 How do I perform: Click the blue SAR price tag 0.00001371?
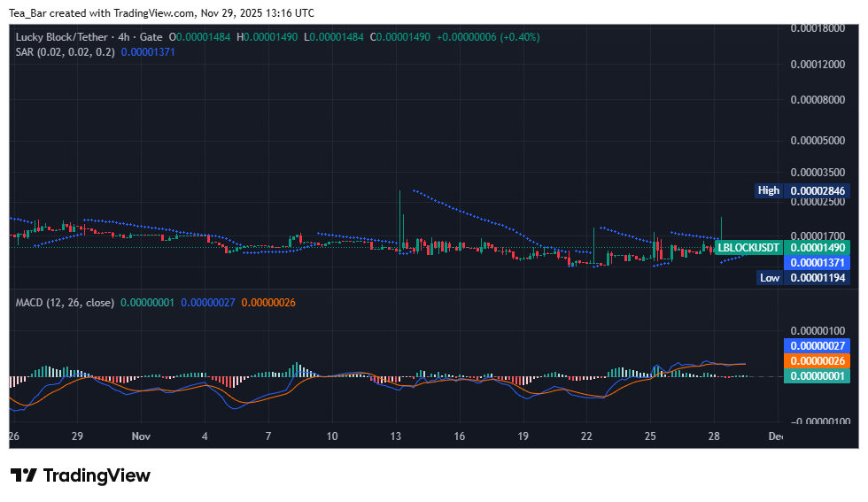click(x=817, y=263)
